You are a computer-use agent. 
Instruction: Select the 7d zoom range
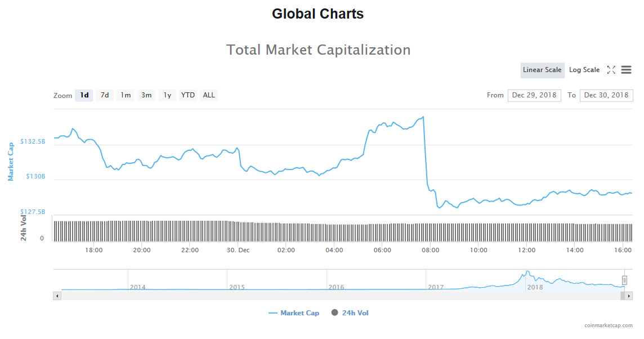point(105,95)
